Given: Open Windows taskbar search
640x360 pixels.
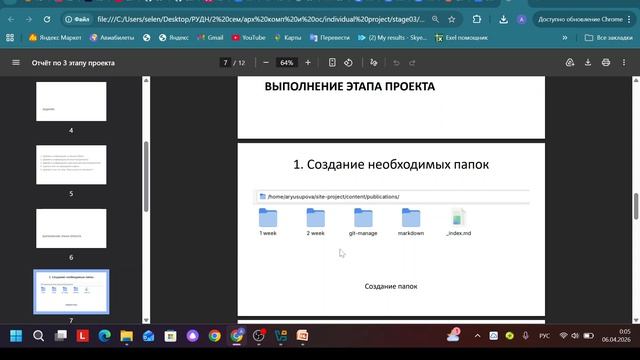Looking at the screenshot, I should coord(38,336).
